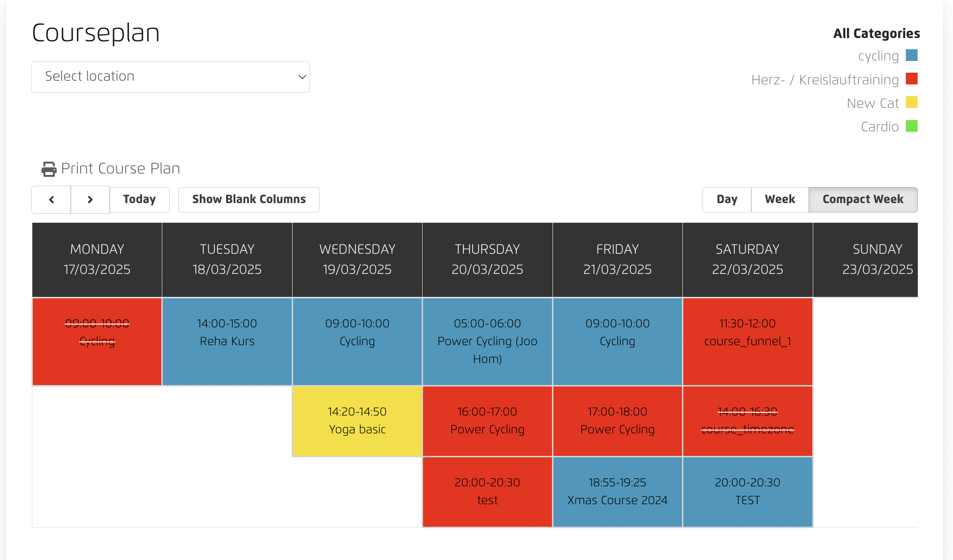Open Friday's Xmas Course 2024 entry
The height and width of the screenshot is (560, 953).
(617, 492)
